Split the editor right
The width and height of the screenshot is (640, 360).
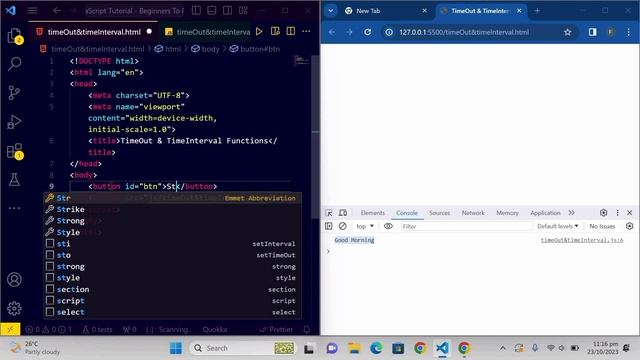point(291,31)
